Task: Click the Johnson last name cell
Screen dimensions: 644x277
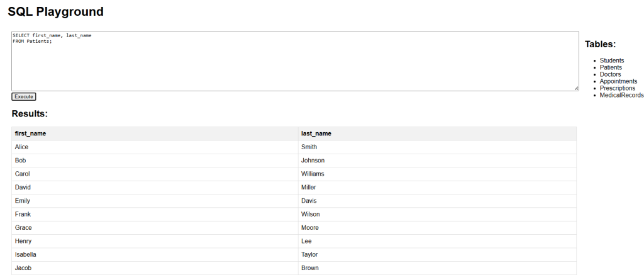Action: pos(437,161)
